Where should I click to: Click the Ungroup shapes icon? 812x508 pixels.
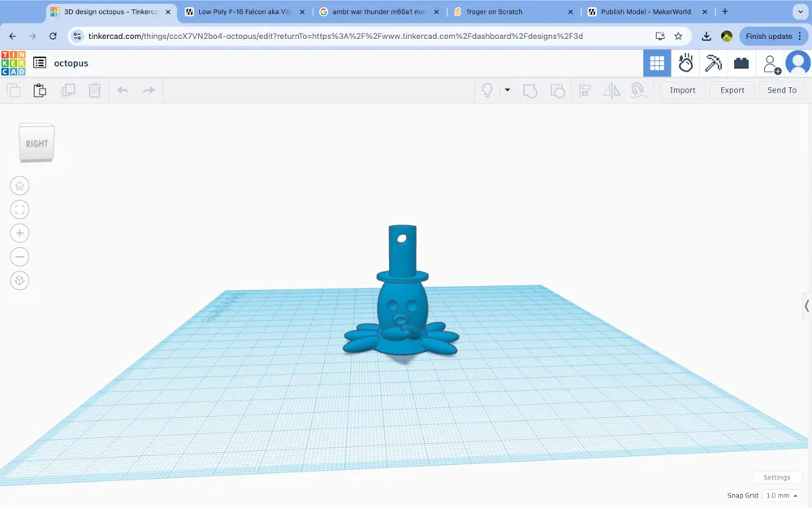(x=557, y=91)
